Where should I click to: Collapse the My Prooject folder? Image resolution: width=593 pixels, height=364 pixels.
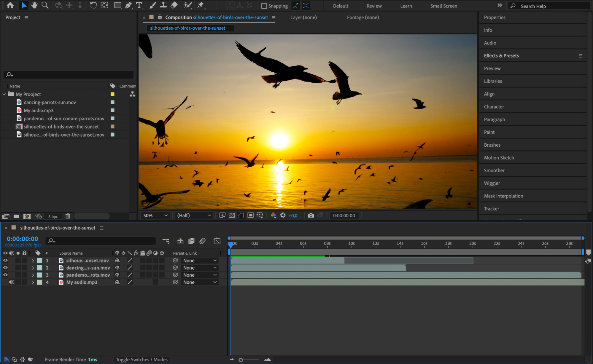(x=4, y=94)
